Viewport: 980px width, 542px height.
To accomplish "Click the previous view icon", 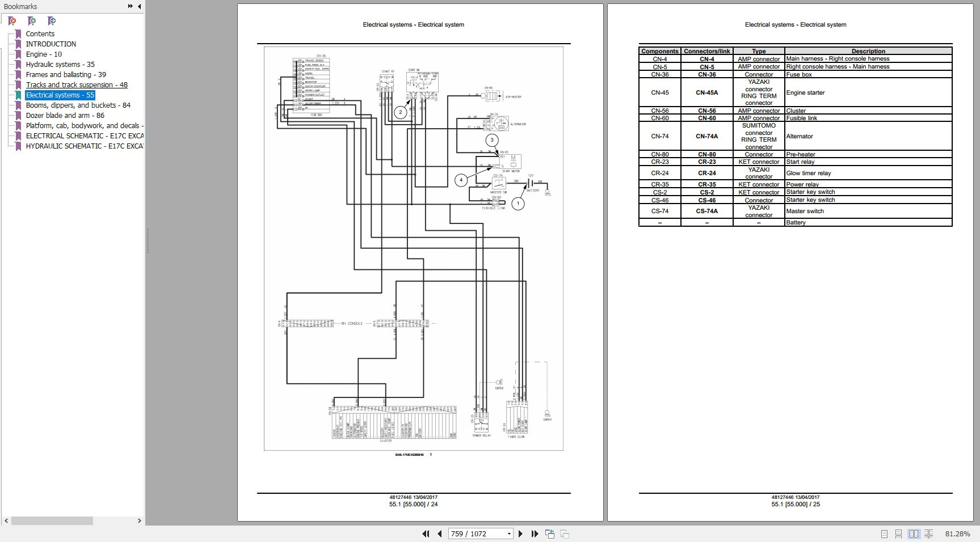I will [x=549, y=533].
